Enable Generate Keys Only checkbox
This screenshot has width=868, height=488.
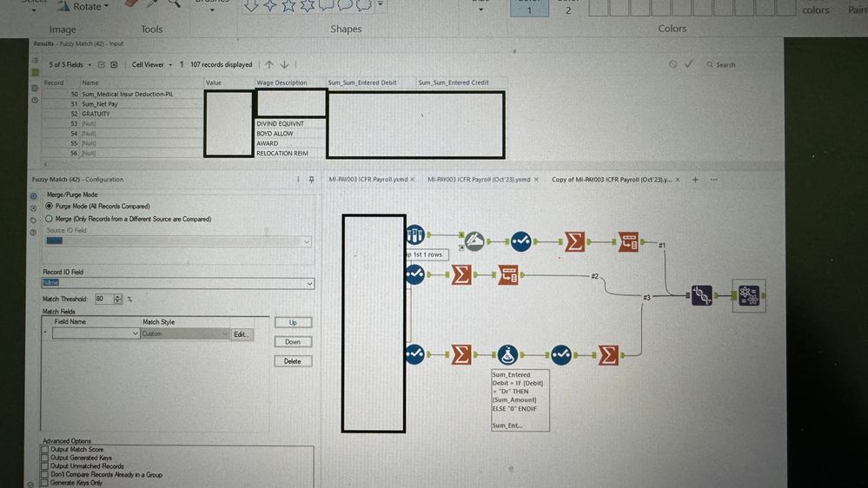pyautogui.click(x=45, y=483)
